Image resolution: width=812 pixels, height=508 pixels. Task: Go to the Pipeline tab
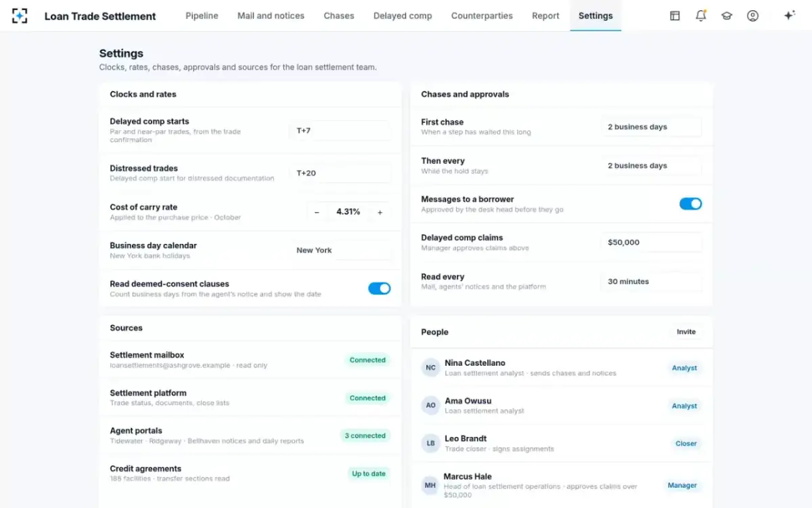click(x=202, y=16)
